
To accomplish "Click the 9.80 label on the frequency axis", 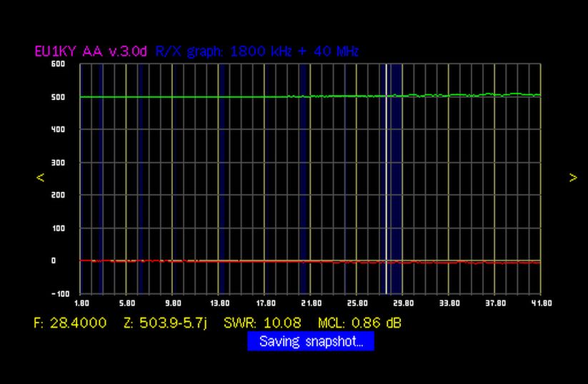I will [173, 303].
